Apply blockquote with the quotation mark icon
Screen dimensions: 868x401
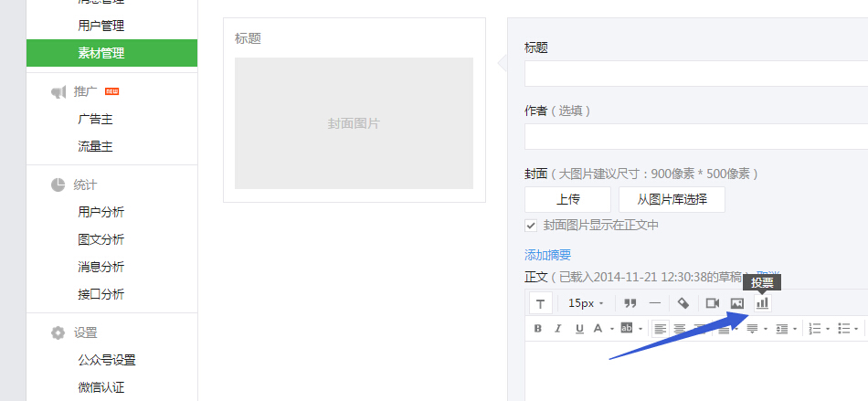pyautogui.click(x=630, y=302)
